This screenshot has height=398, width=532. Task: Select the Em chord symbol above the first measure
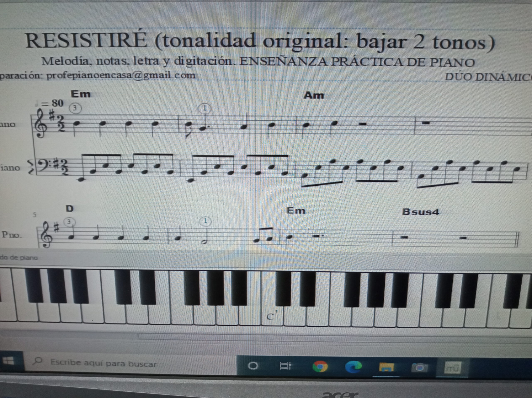pos(81,94)
